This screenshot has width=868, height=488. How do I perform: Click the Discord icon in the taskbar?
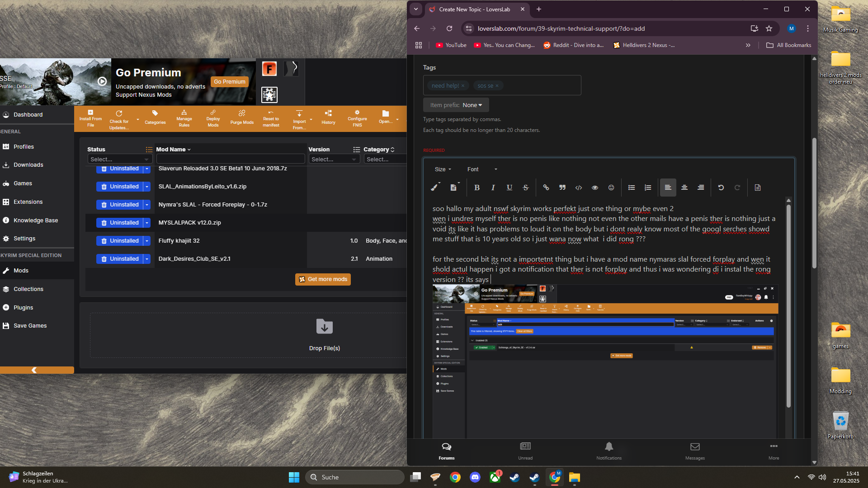[x=475, y=477]
